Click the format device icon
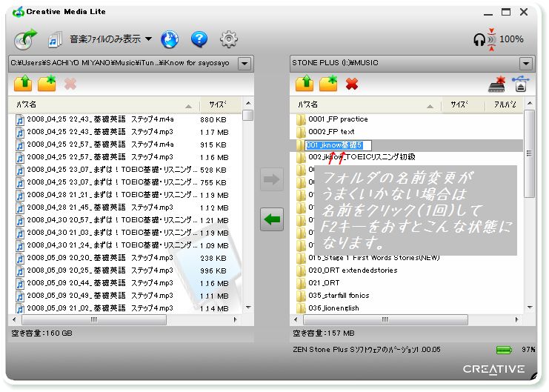 point(497,84)
